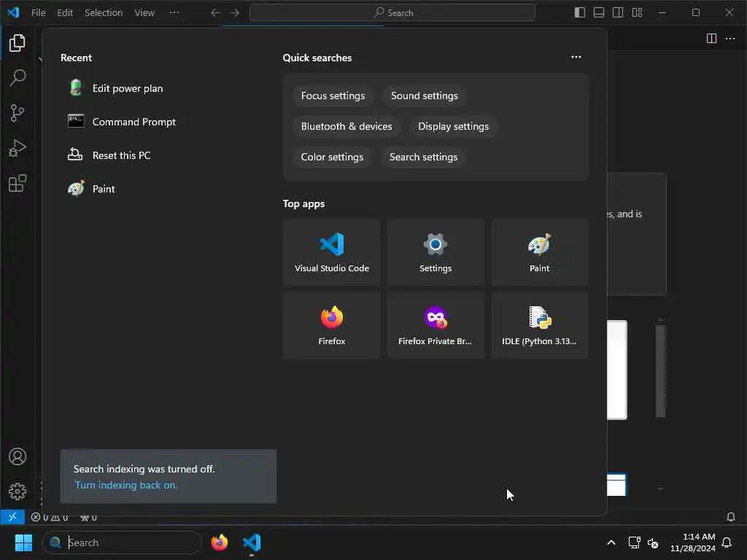This screenshot has height=560, width=747.
Task: Switch to VS Code in the taskbar
Action: [x=252, y=542]
